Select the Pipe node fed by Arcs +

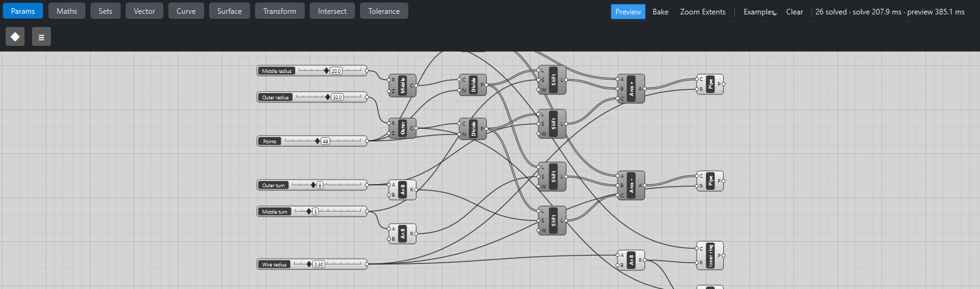click(710, 84)
